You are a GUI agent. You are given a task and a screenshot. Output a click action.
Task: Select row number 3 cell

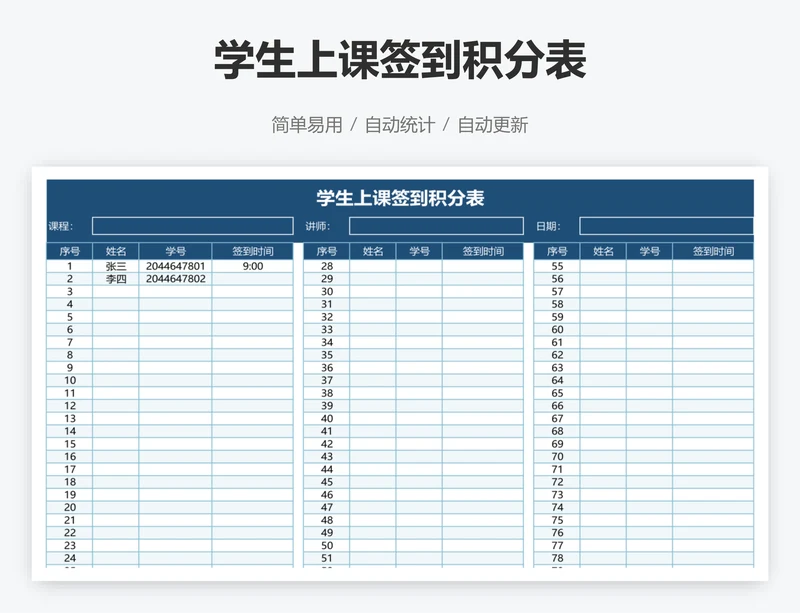tap(69, 291)
